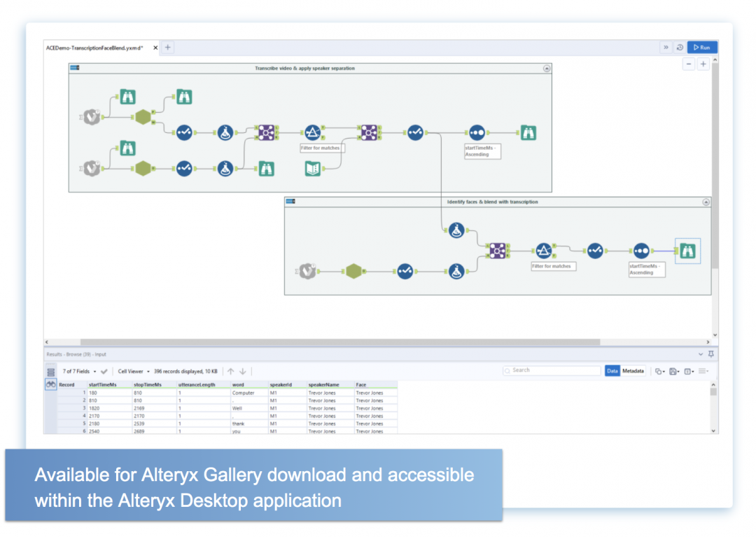
Task: Select the Browse tool right of top hexagon macro
Action: click(184, 97)
